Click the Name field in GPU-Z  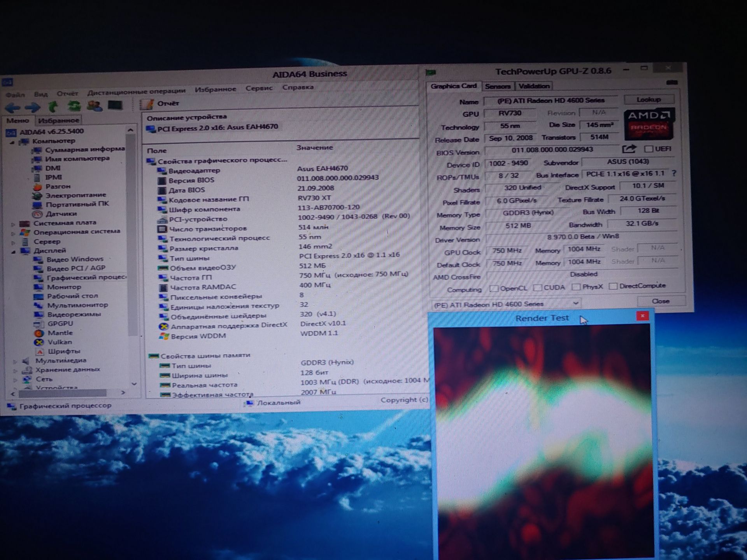(x=551, y=100)
